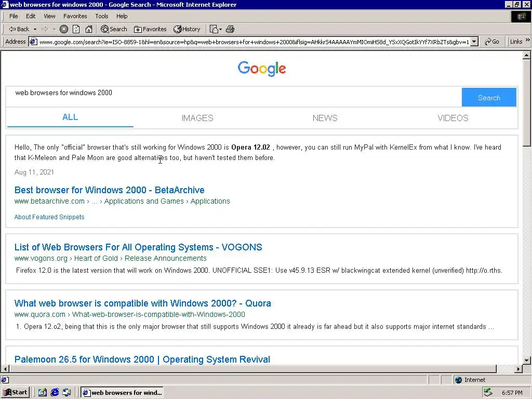This screenshot has height=399, width=532.
Task: Click the horizontal scrollbar thumb
Action: click(253, 369)
